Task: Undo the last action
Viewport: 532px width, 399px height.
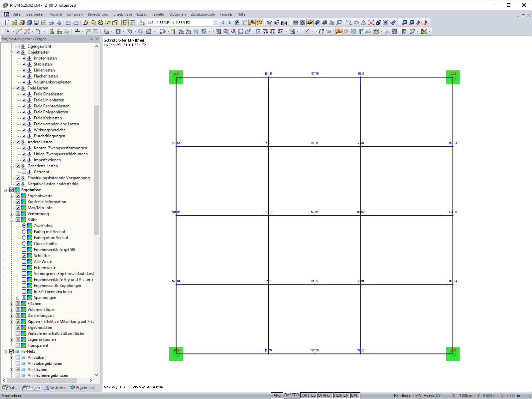Action: coord(68,23)
